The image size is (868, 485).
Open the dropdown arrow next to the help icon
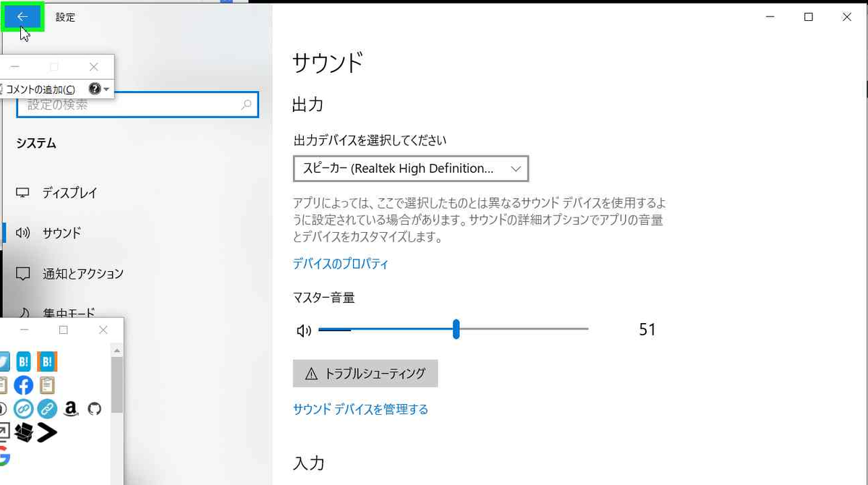point(106,90)
